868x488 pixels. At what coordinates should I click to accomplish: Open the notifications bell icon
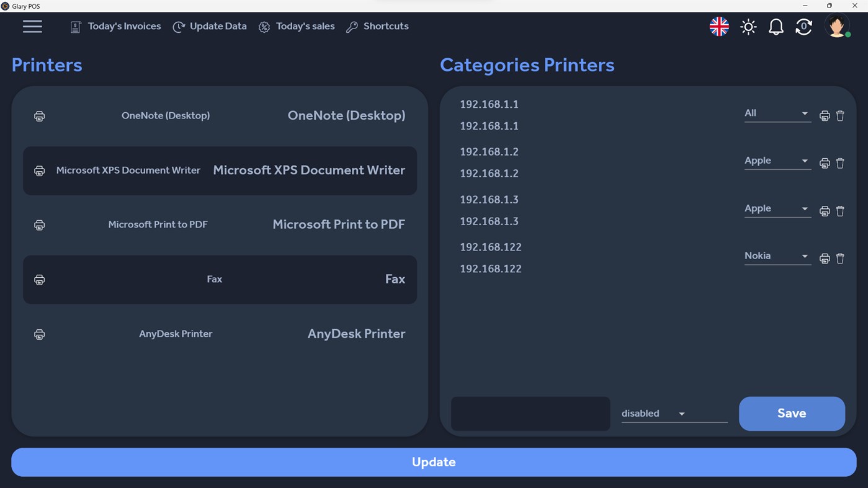point(776,27)
